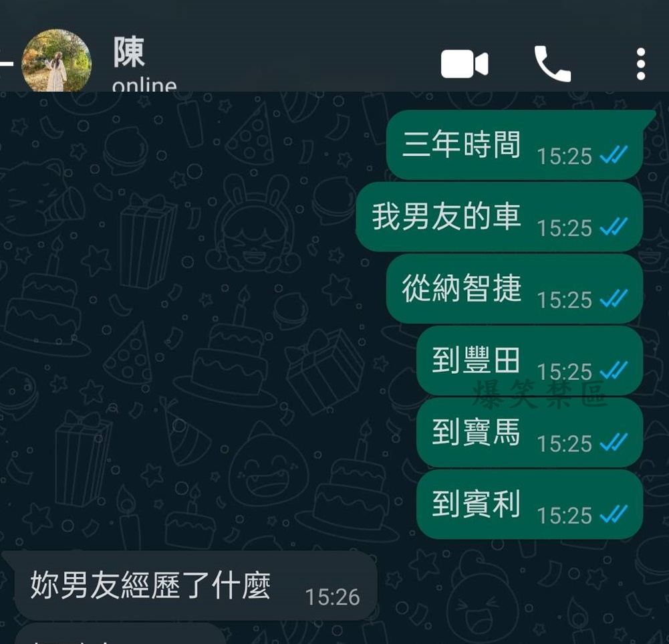Tap the online status under 陳
669x644 pixels.
[144, 85]
